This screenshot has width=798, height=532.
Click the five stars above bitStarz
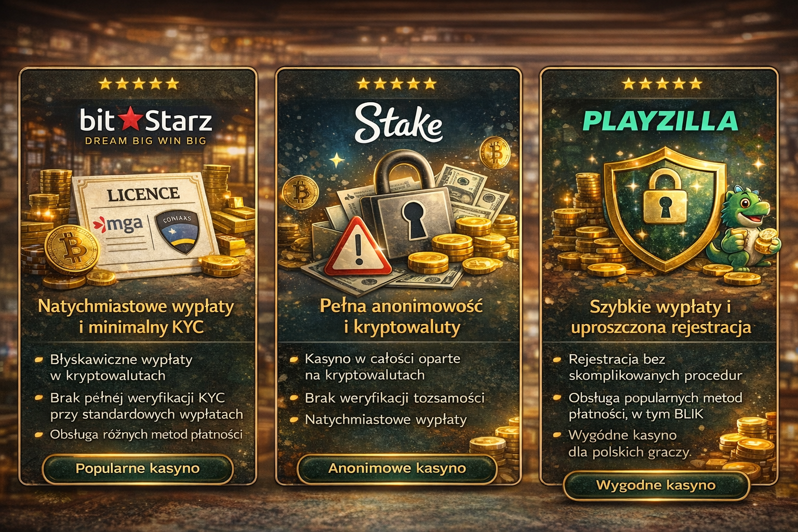139,83
